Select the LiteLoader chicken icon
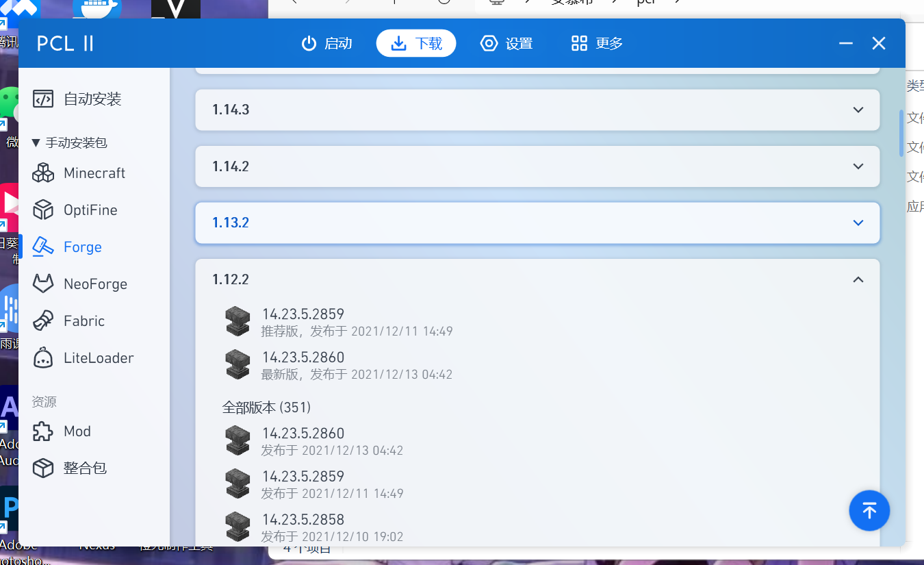 (x=43, y=358)
